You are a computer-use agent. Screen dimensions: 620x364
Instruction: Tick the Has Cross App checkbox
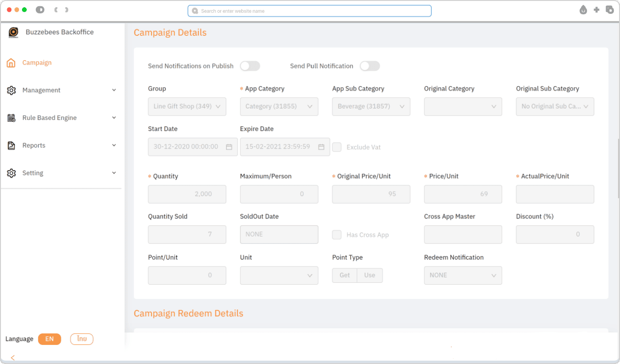click(337, 235)
